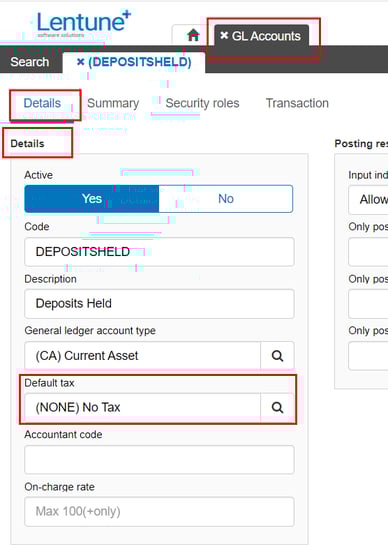Select the GL Accounts tab
Viewport: 388px width, 549px height.
266,36
